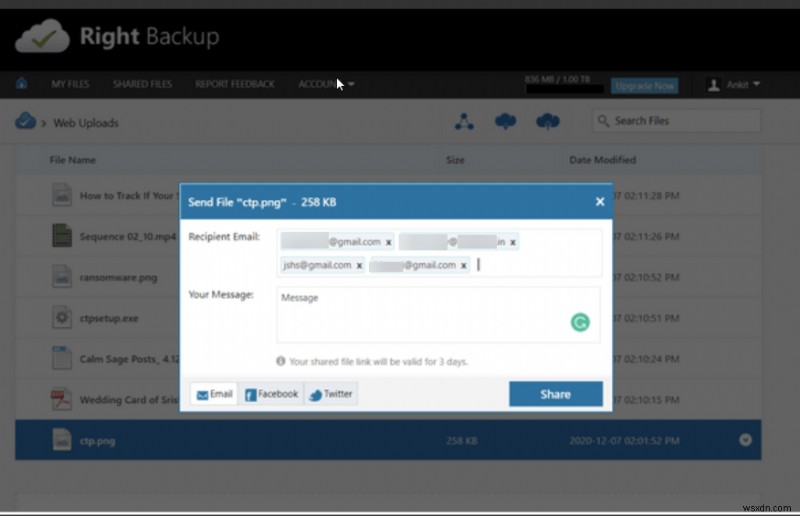
Task: Click the Upgrade Now button
Action: click(644, 86)
